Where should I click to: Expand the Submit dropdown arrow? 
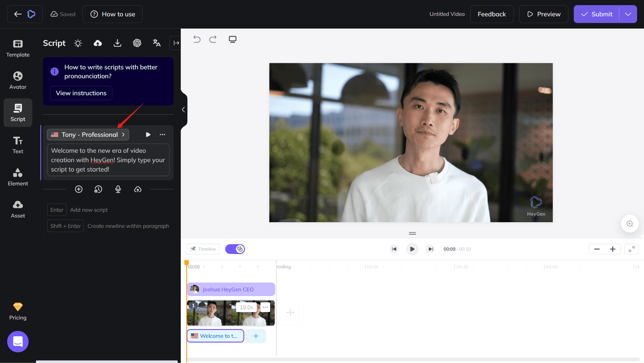tap(629, 14)
